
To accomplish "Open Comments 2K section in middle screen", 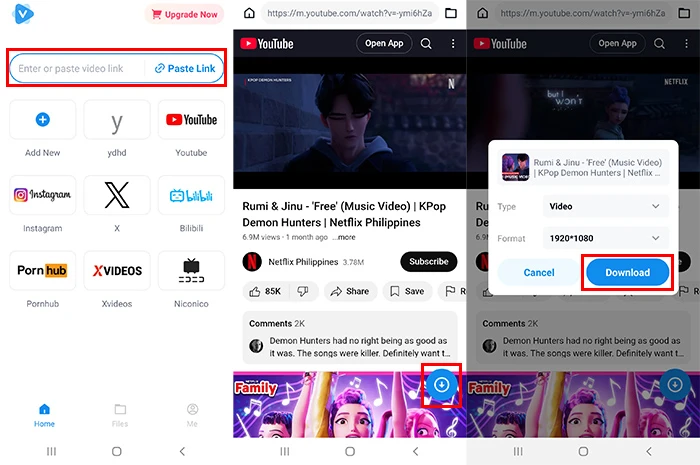I will 350,338.
